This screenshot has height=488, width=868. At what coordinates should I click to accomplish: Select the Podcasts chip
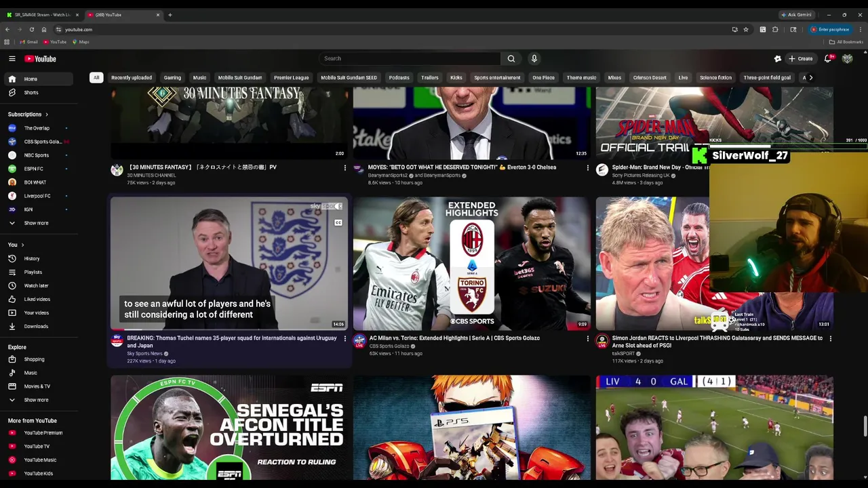[399, 78]
